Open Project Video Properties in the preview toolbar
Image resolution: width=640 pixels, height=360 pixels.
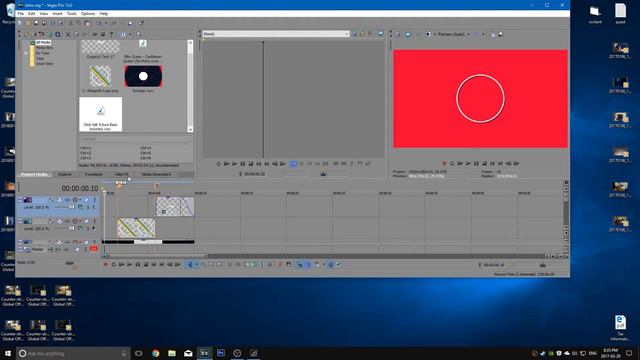[x=398, y=35]
